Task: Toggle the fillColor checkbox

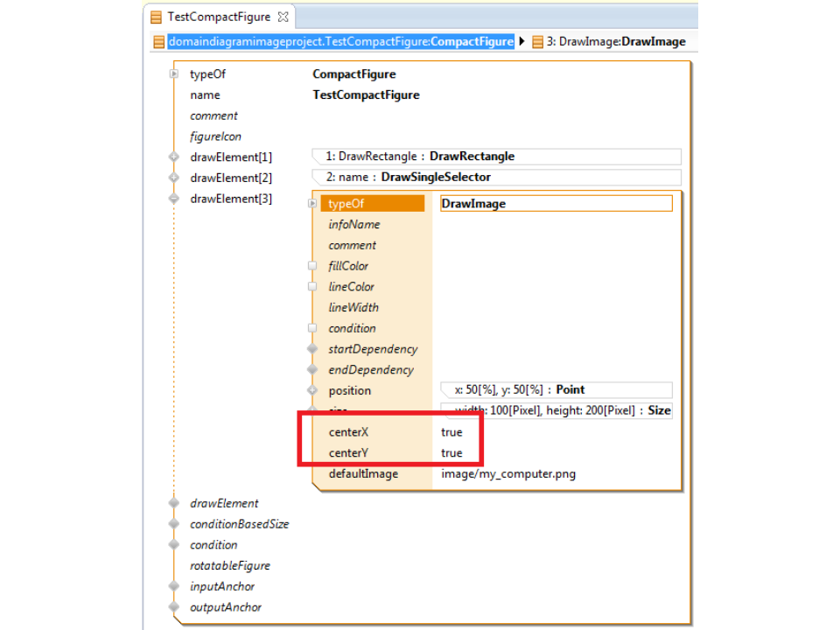Action: [x=312, y=266]
